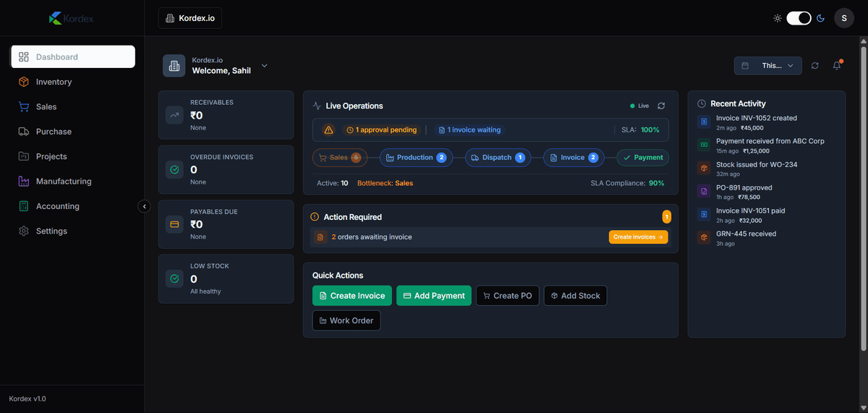
Task: Open the This... date range dropdown
Action: coord(767,65)
